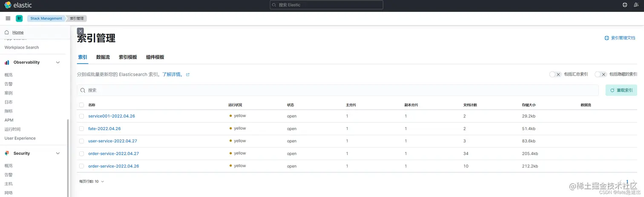The image size is (644, 197).
Task: Click Home in the sidebar
Action: (x=18, y=32)
